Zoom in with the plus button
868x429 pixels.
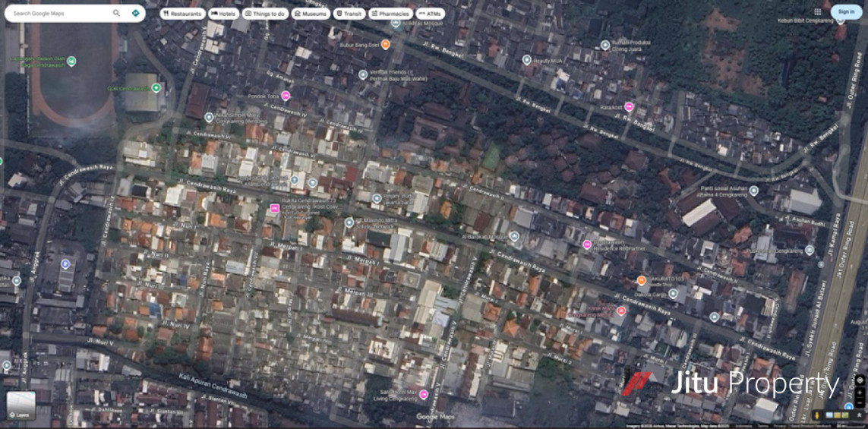tap(859, 393)
